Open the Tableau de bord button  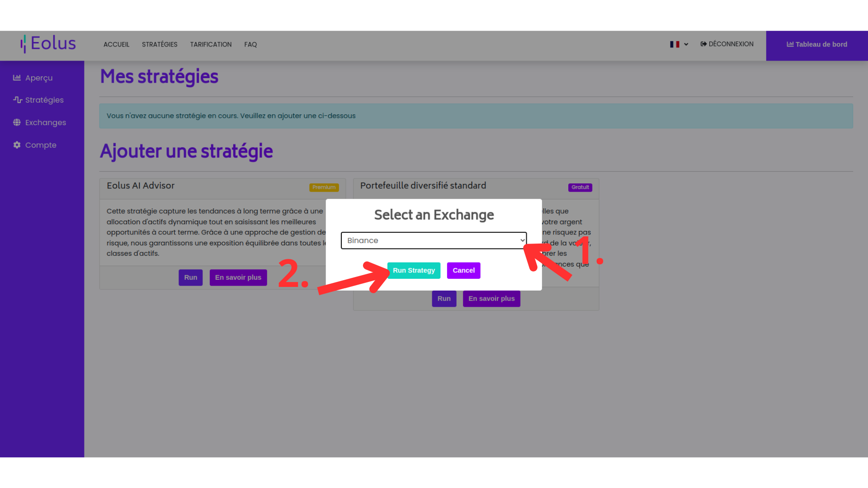click(817, 46)
